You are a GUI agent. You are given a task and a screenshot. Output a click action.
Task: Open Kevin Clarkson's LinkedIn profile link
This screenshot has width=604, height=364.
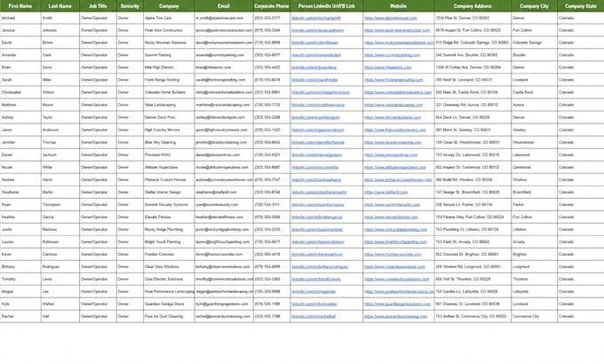click(317, 255)
